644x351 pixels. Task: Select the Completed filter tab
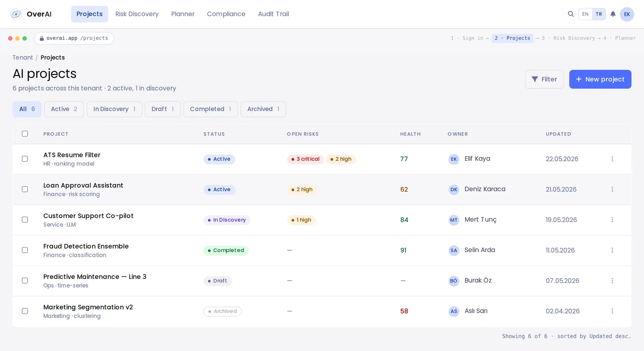(211, 109)
